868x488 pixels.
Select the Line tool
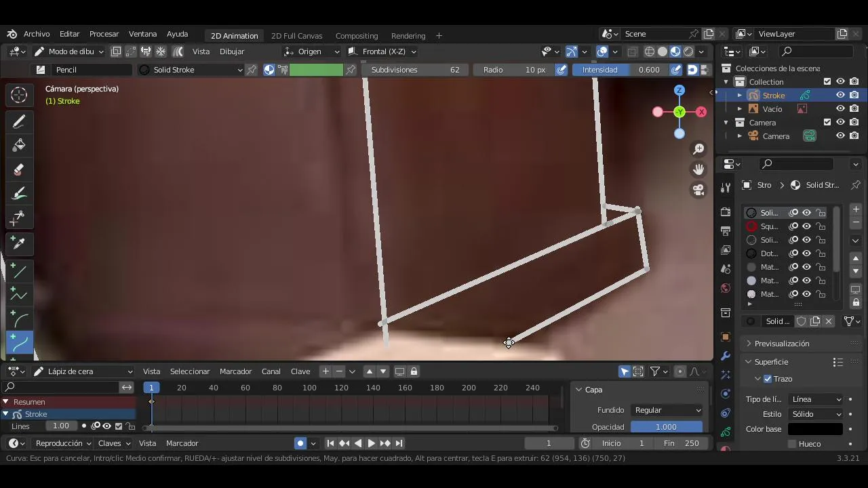[19, 271]
